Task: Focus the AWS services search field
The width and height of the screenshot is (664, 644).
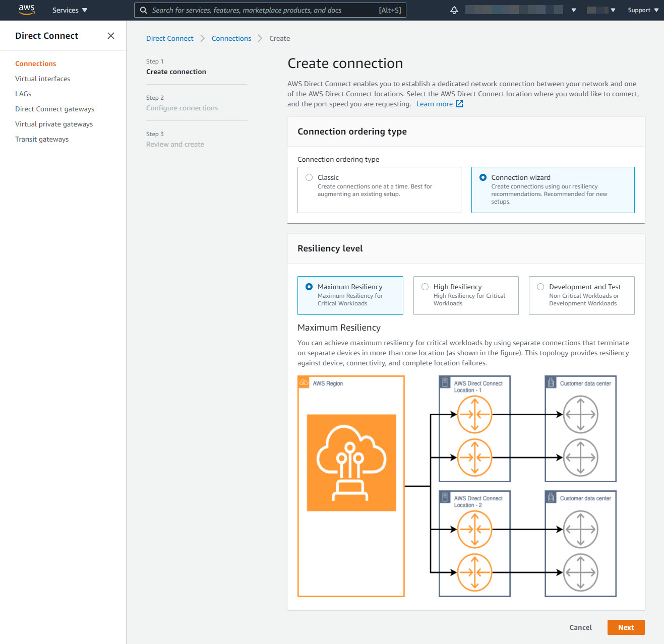Action: click(270, 10)
